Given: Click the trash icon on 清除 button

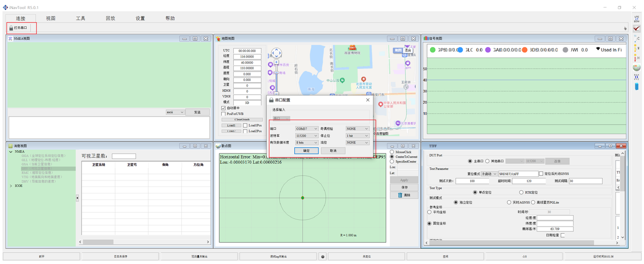Looking at the screenshot, I should click(400, 195).
